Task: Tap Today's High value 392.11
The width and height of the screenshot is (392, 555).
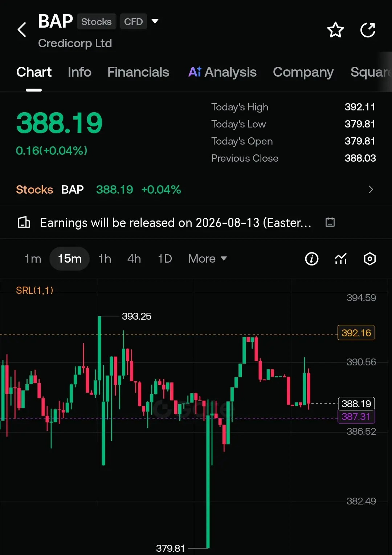Action: tap(360, 107)
